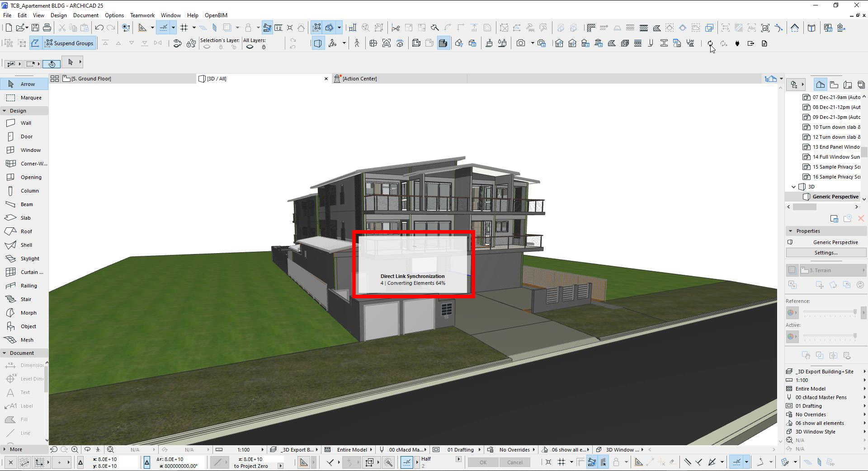The image size is (868, 471).
Task: Switch to the Action Center tab
Action: [399, 79]
